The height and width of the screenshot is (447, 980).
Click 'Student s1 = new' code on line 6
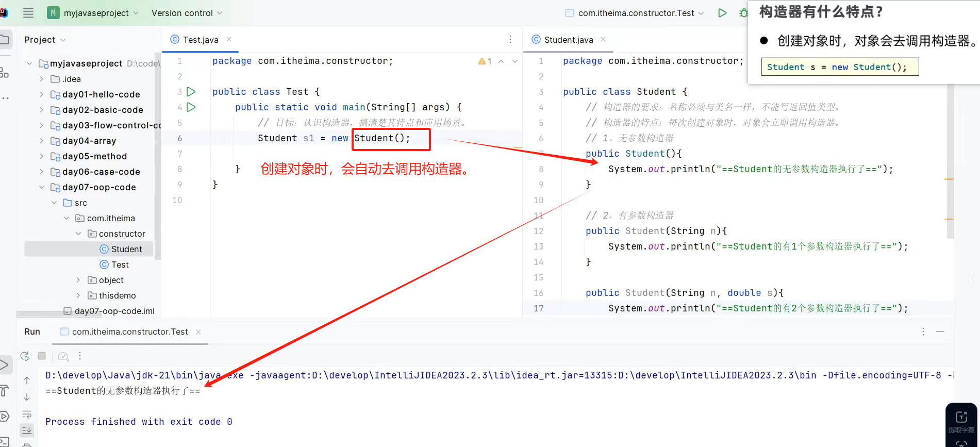point(303,138)
